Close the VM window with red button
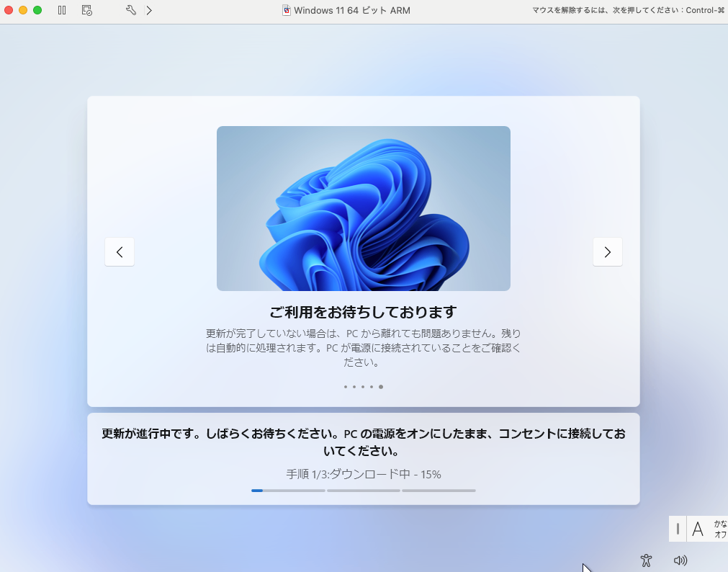Viewport: 728px width, 572px height. 9,10
